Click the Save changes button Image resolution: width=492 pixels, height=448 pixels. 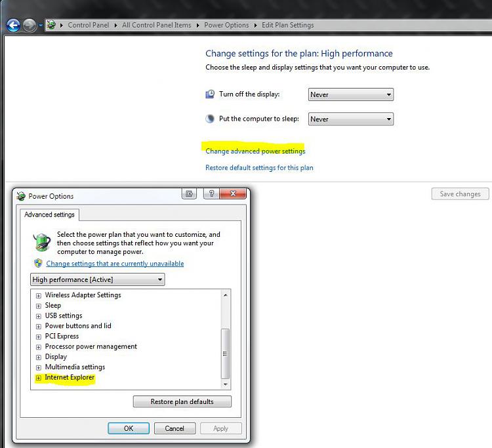click(x=460, y=194)
